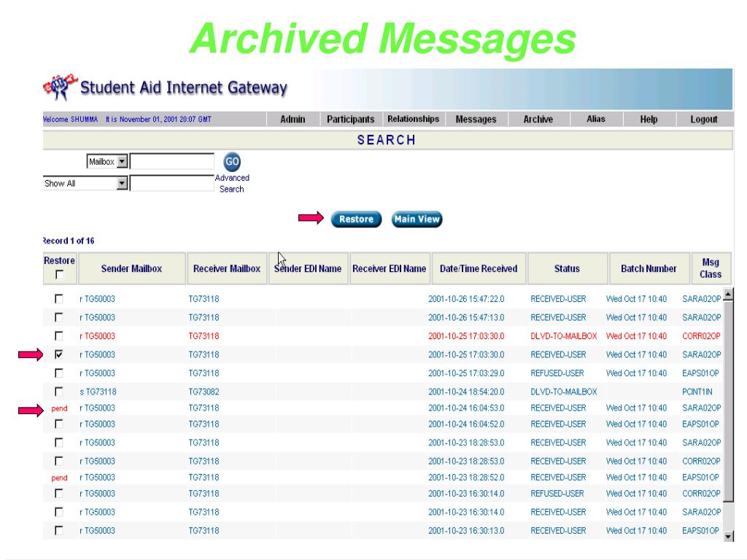The height and width of the screenshot is (560, 747).
Task: Click the vertical scrollbar thumb of the table
Action: coord(728,401)
